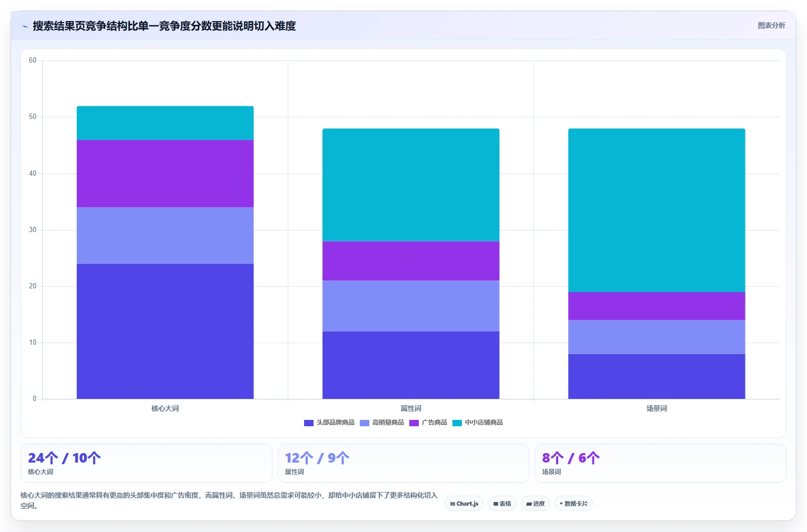Screen dimensions: 807x532
Task: Toggle the 头部品牌商品 legend item
Action: point(329,423)
